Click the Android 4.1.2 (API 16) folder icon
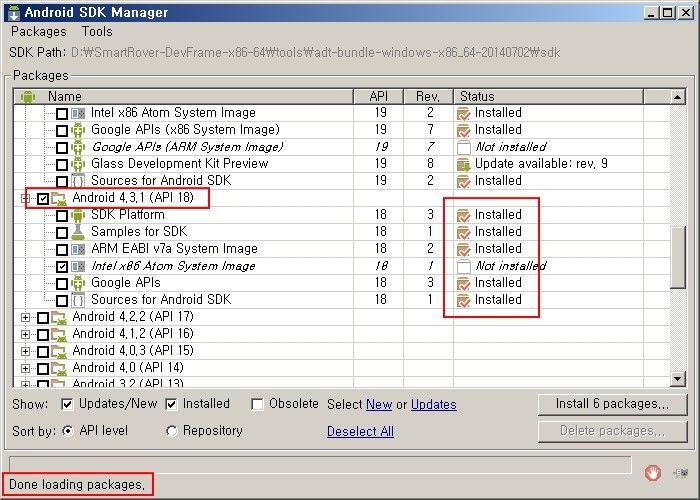700x500 pixels. point(59,335)
